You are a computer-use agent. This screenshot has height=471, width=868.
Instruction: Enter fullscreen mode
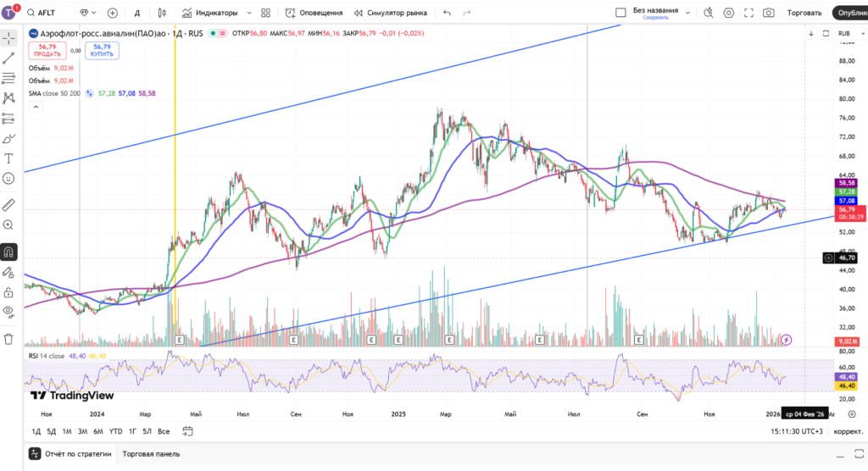tap(749, 13)
